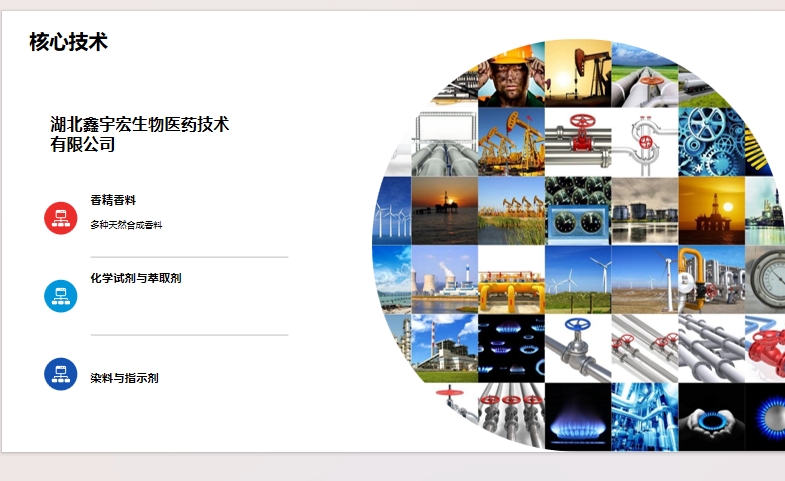Click the red icon beside 香精香料
Image resolution: width=785 pixels, height=481 pixels.
tap(61, 217)
